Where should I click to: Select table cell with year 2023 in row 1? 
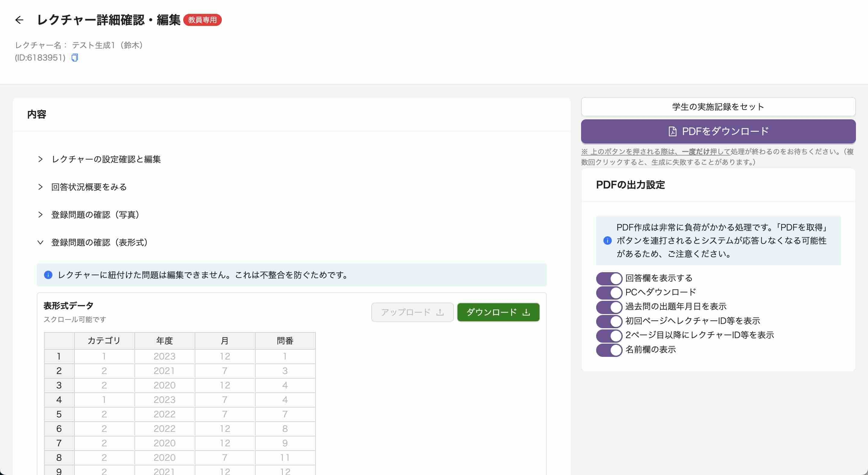click(165, 356)
